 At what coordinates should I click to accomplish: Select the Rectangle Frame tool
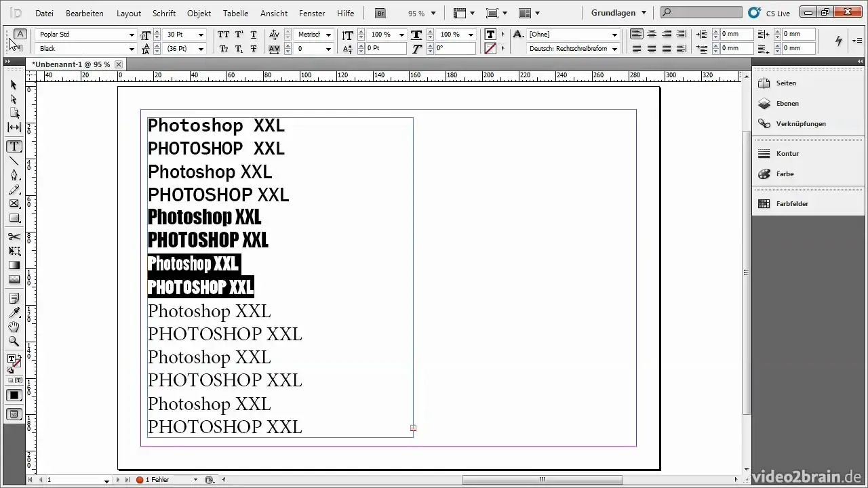point(14,204)
